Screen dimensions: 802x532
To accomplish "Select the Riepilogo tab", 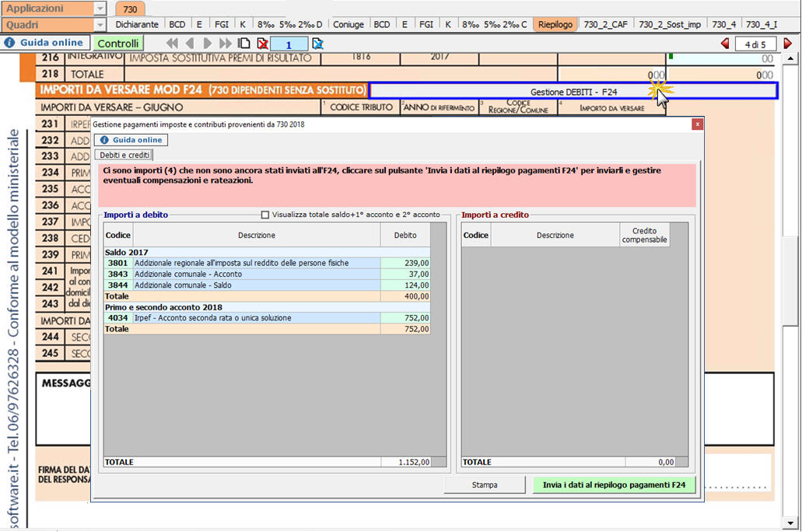I will point(555,25).
